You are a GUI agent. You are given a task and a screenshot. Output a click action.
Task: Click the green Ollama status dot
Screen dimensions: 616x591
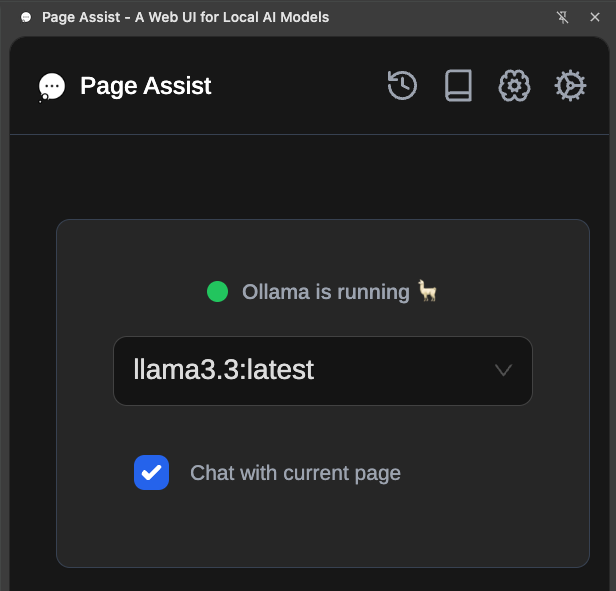click(x=217, y=292)
